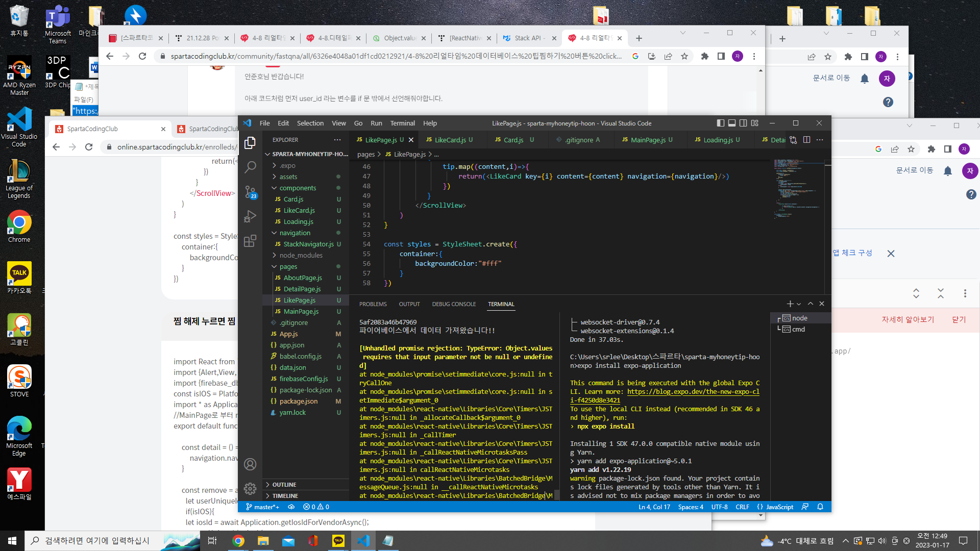Open KakaoTalk from the Windows taskbar
Viewport: 980px width, 551px height.
(338, 541)
